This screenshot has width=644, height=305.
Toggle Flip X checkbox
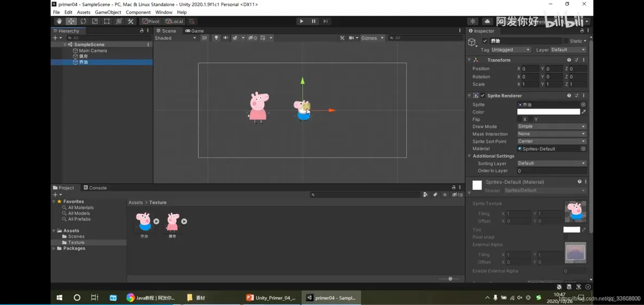(519, 120)
